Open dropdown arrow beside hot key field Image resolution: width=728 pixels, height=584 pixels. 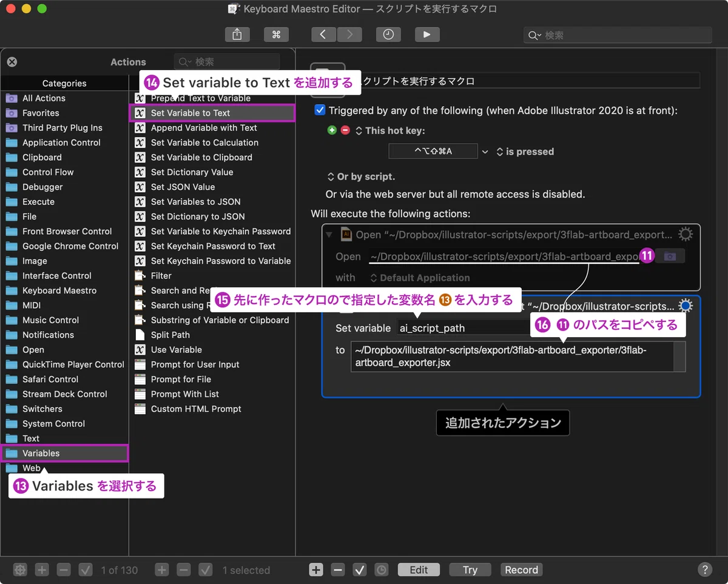coord(485,152)
